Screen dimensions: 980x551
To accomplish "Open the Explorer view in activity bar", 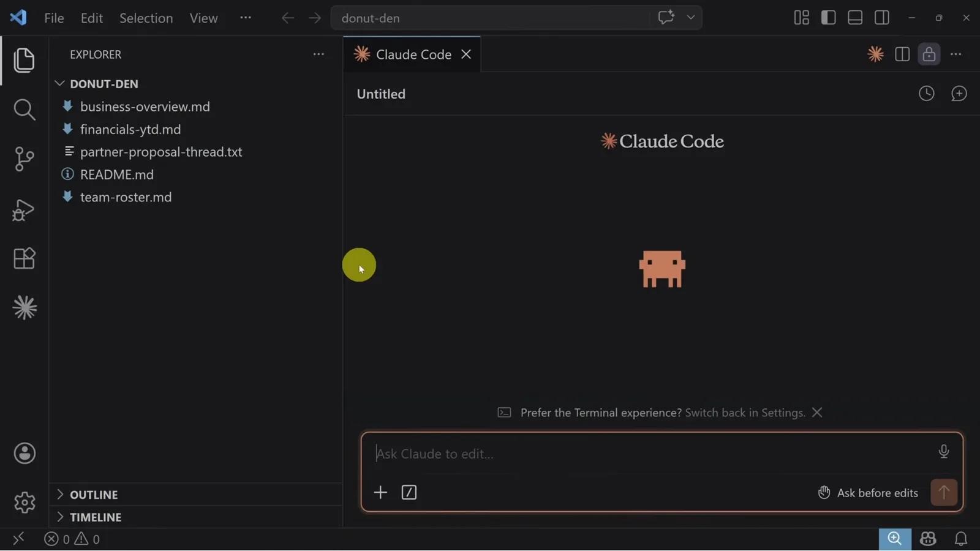I will click(x=24, y=60).
